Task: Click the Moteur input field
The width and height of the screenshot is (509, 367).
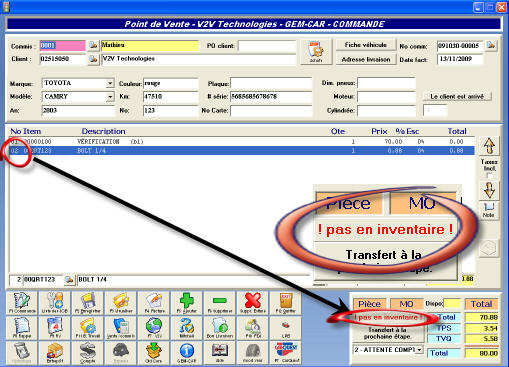Action: pos(386,97)
